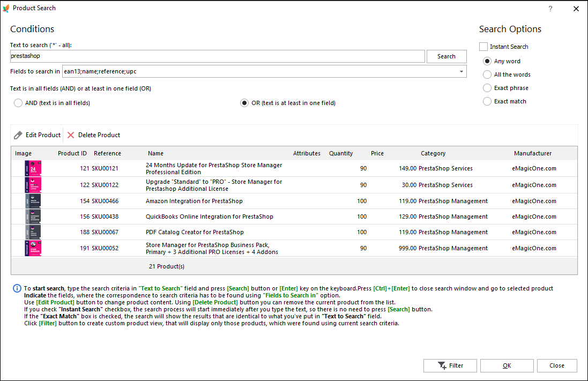Screen dimensions: 588x381
Task: Open thumbnail image for PDF Catalog Creator
Action: point(33,232)
